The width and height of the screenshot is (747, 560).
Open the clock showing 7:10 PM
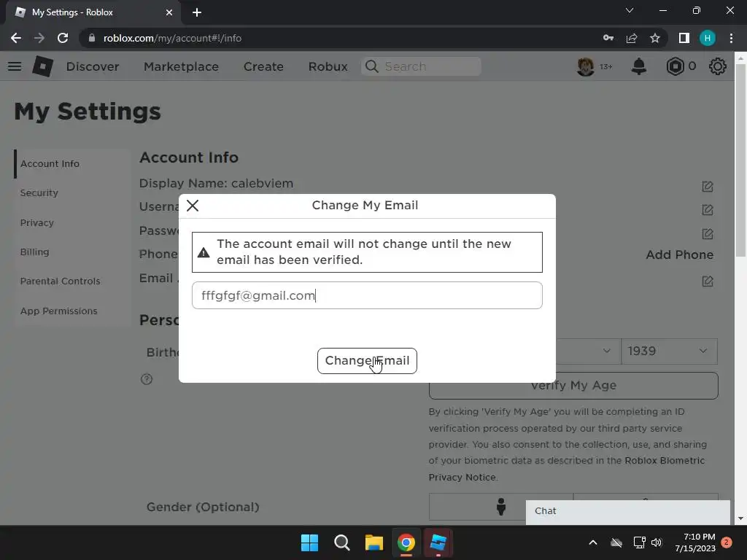695,542
